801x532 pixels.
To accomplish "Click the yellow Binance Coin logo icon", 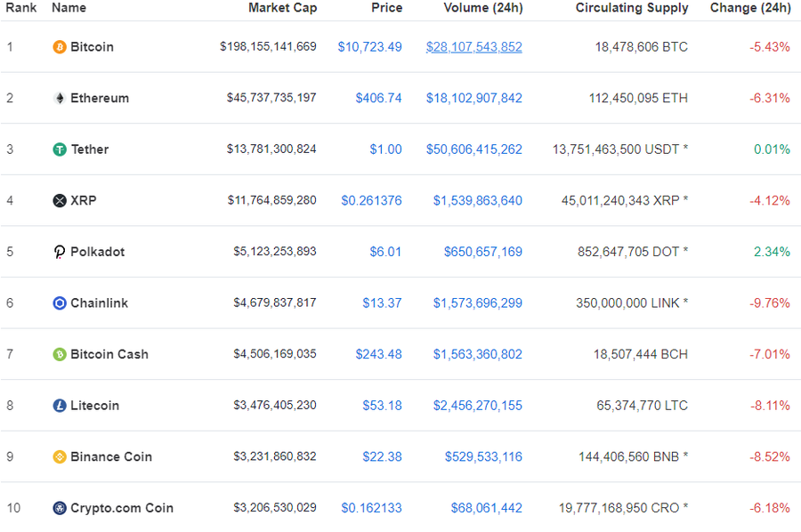I will coord(60,457).
